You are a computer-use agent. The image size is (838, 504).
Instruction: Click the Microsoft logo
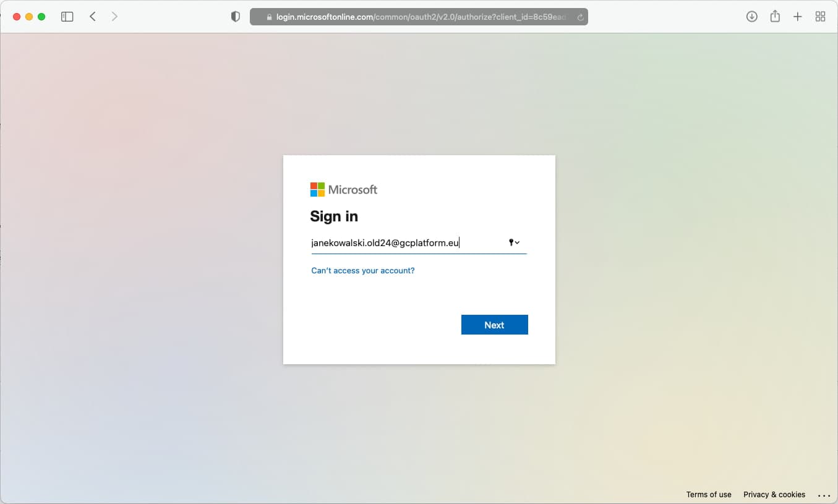tap(344, 190)
